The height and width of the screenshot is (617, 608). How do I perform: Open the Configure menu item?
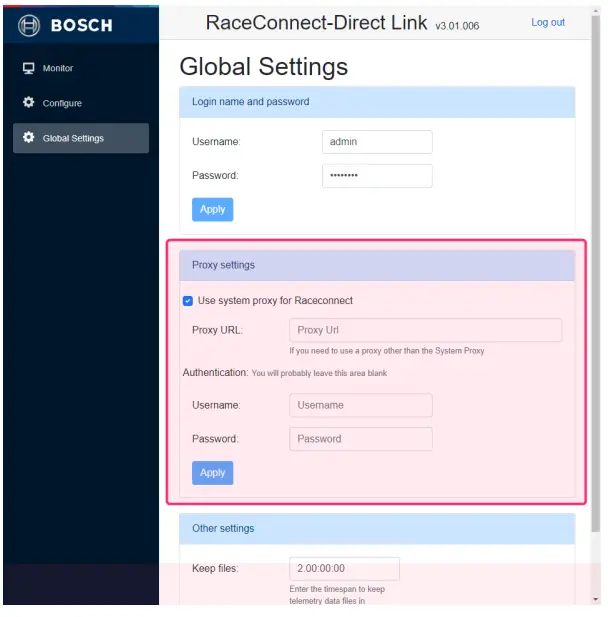tap(81, 103)
